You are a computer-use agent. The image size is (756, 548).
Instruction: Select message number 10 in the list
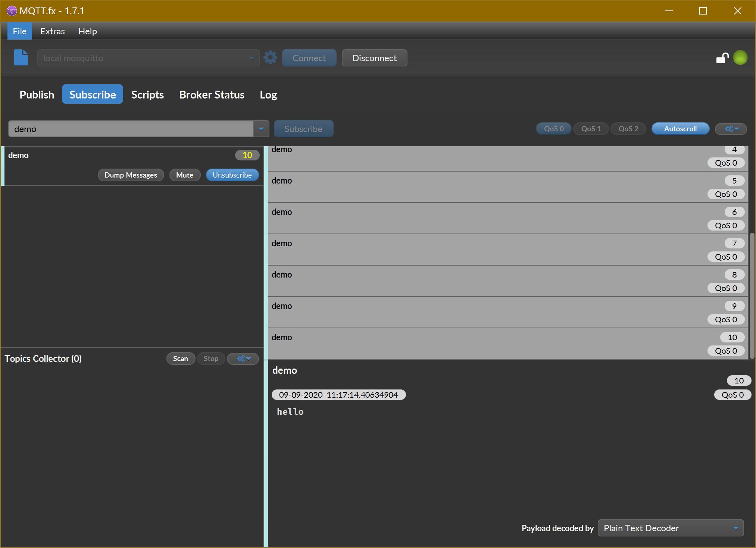point(508,344)
